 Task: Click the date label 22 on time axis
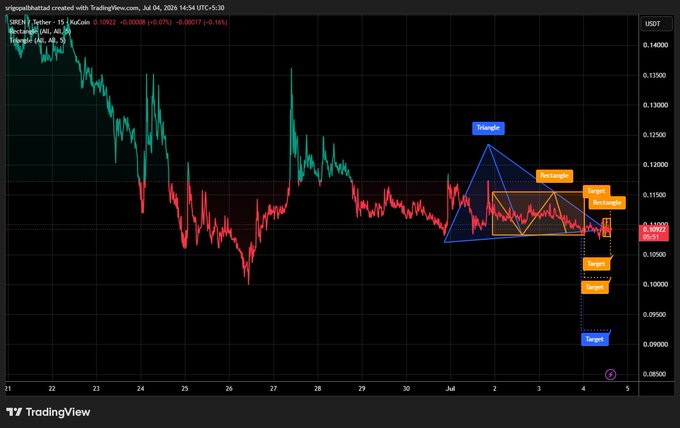click(x=52, y=389)
